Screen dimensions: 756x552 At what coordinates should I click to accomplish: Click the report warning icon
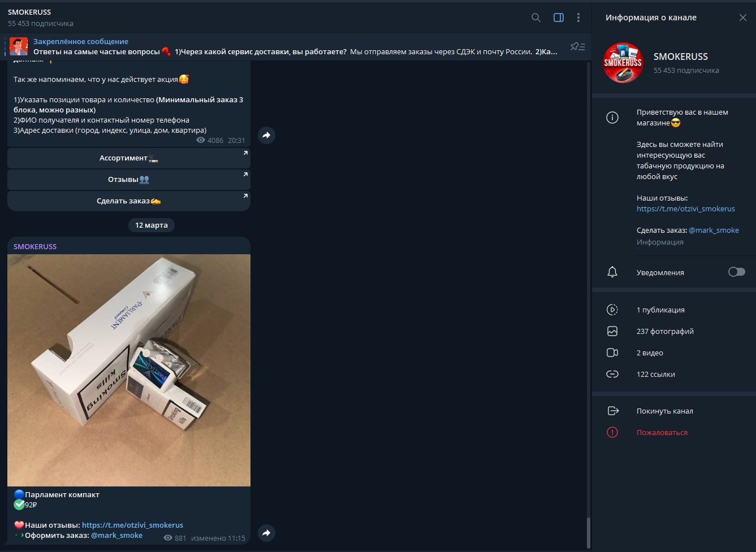pyautogui.click(x=612, y=432)
